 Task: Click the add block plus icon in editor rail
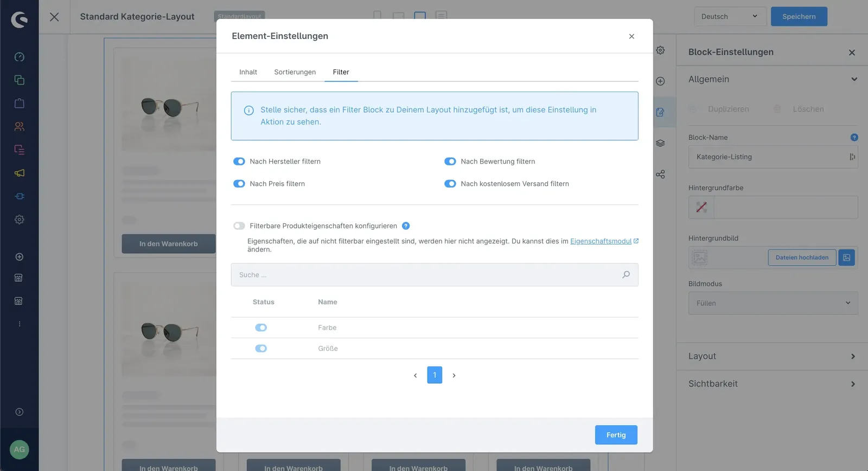[660, 81]
